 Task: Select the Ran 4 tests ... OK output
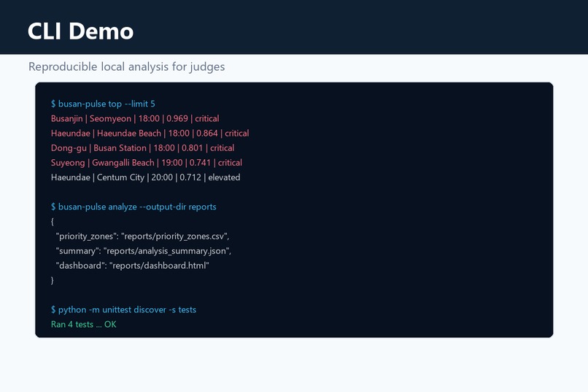[84, 325]
